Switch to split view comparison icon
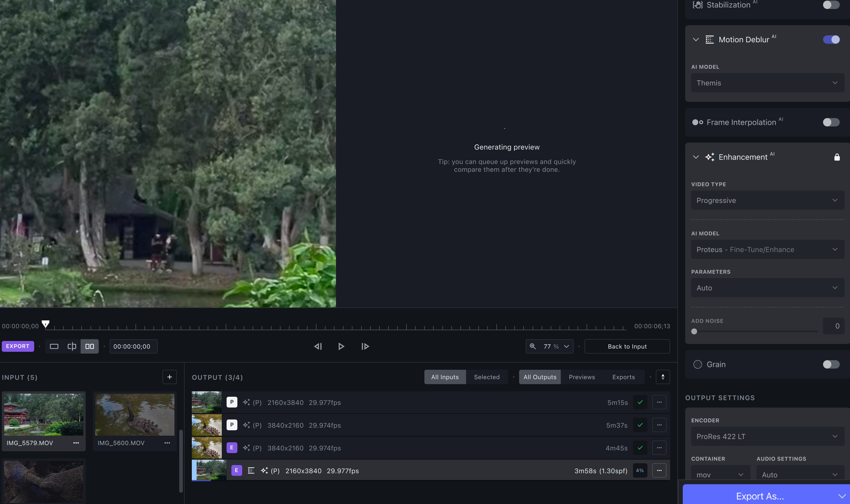 point(72,346)
